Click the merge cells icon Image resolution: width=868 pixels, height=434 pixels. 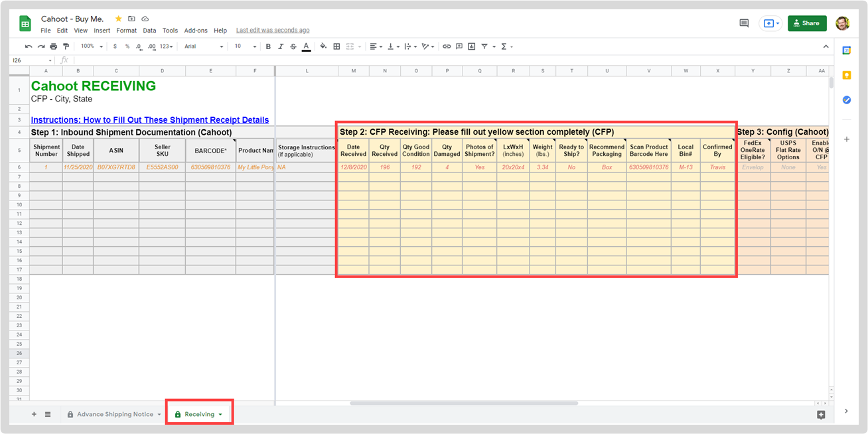[351, 46]
